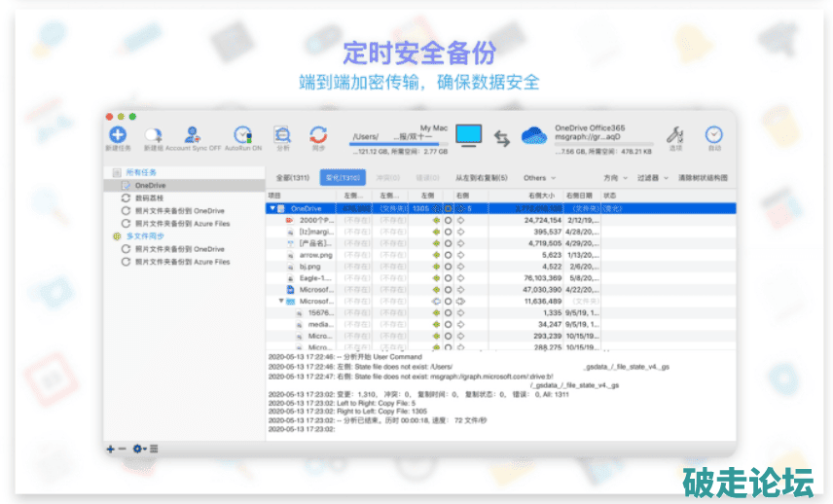Open the Others dropdown
Image resolution: width=833 pixels, height=504 pixels.
(x=539, y=178)
